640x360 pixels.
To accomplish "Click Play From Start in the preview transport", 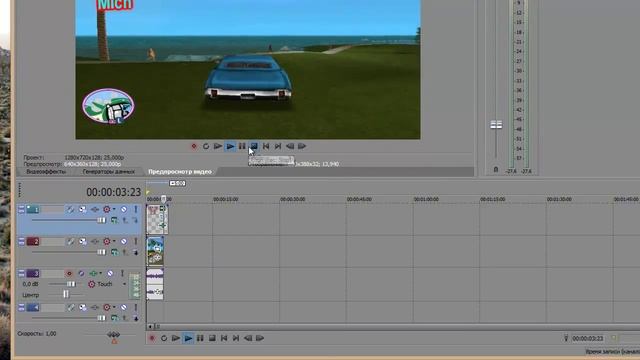I will coord(218,146).
